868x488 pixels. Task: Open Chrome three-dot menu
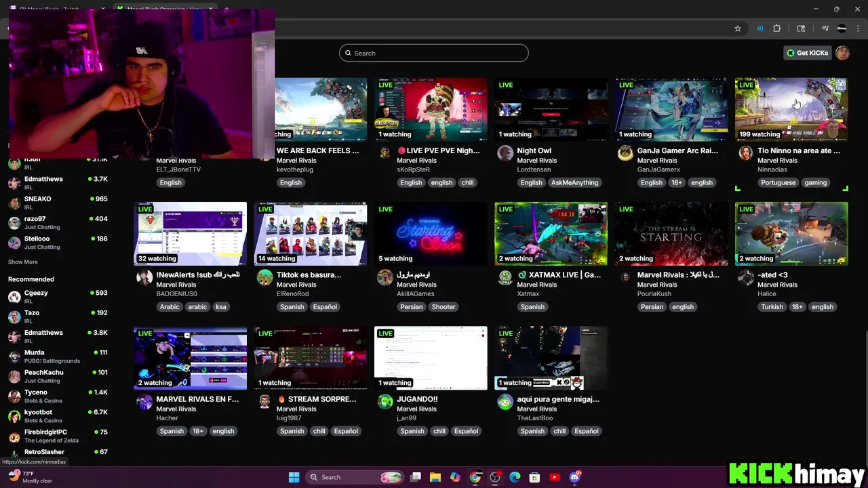[x=859, y=28]
